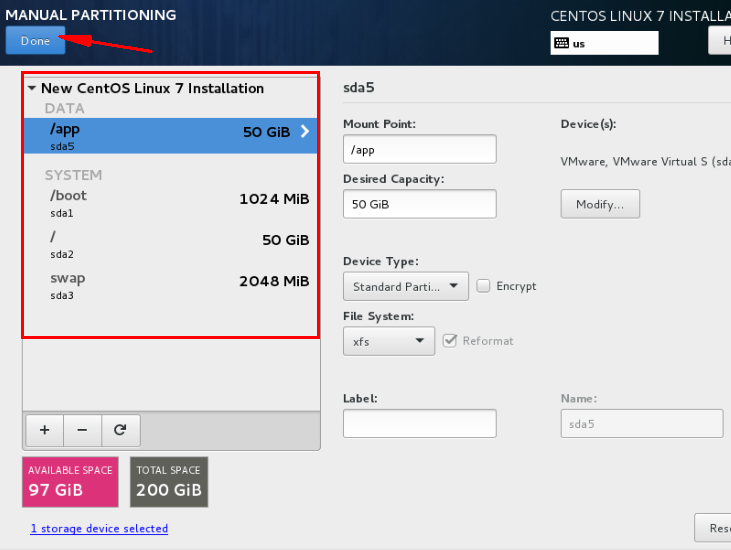This screenshot has width=731, height=550.
Task: Click the Available Space 97 GiB box
Action: [x=70, y=482]
